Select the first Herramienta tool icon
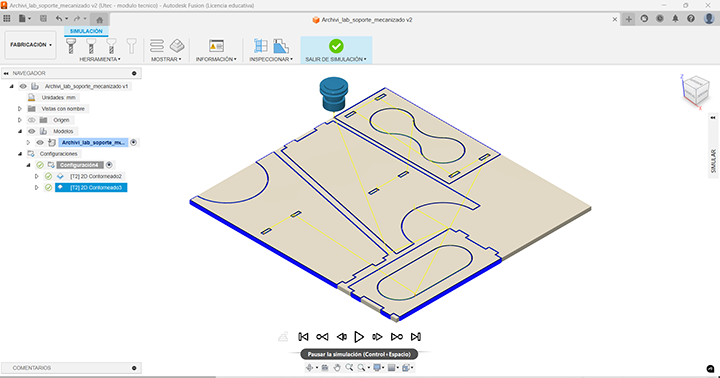This screenshot has width=720, height=378. pyautogui.click(x=71, y=46)
